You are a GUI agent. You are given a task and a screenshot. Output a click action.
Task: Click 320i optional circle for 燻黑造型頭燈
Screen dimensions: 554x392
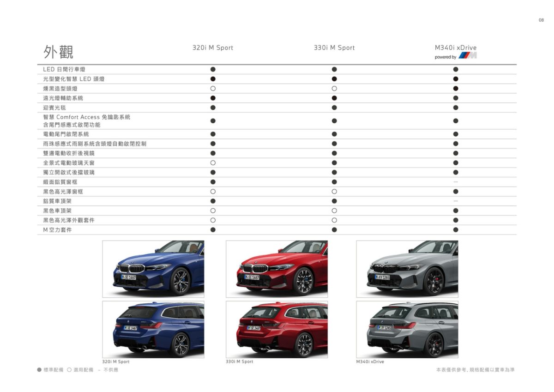click(213, 88)
